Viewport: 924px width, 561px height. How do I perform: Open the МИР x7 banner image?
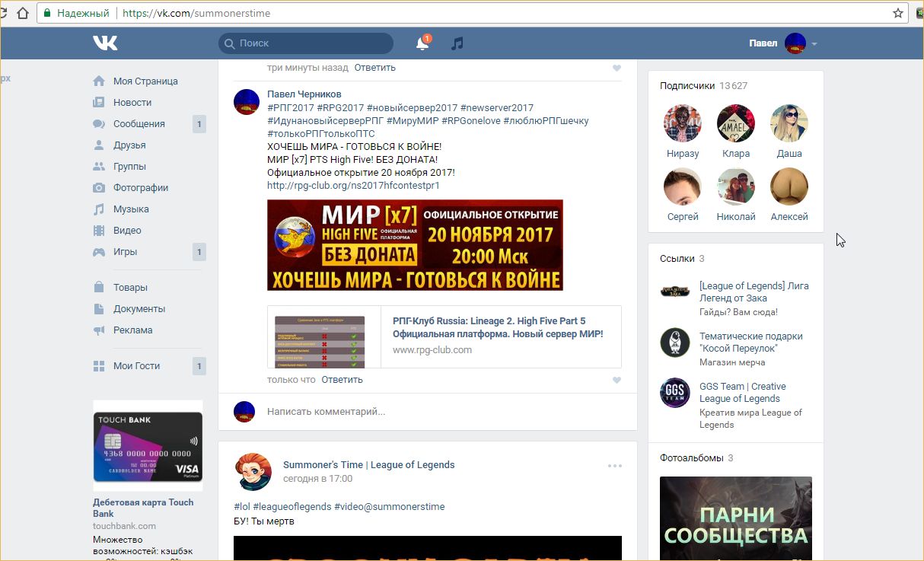(x=415, y=245)
